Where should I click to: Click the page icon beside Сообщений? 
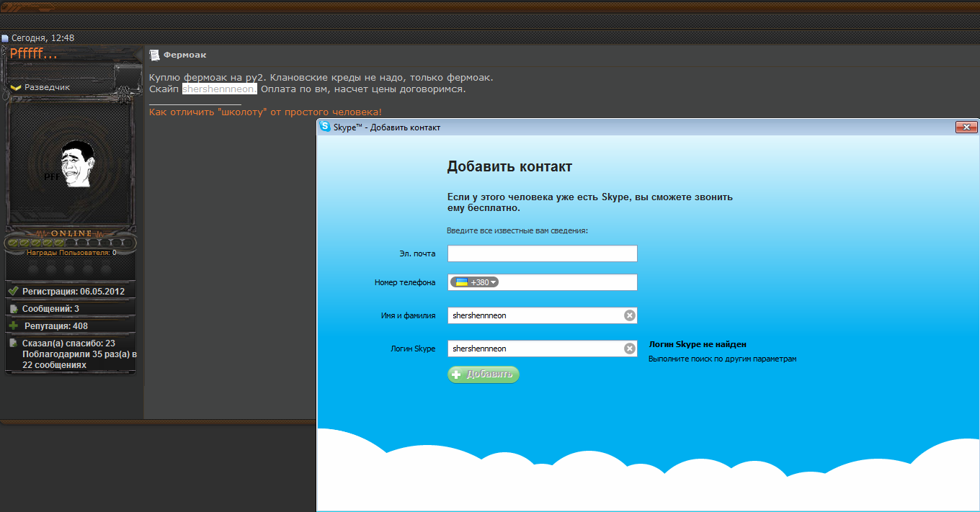(x=13, y=308)
